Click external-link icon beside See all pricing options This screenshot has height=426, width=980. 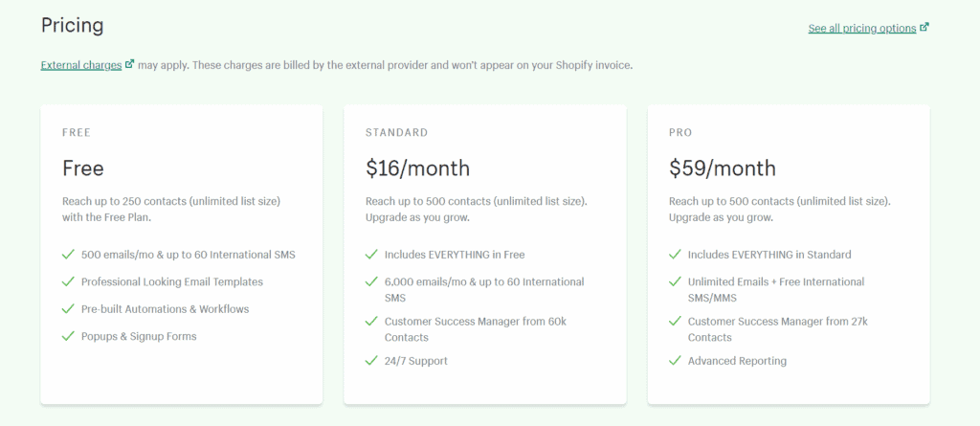(x=924, y=28)
